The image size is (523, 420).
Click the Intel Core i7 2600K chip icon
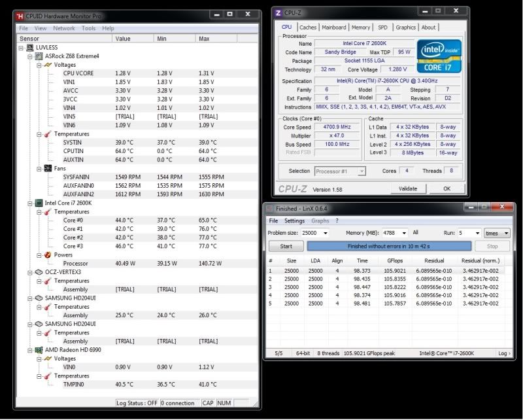click(x=39, y=203)
